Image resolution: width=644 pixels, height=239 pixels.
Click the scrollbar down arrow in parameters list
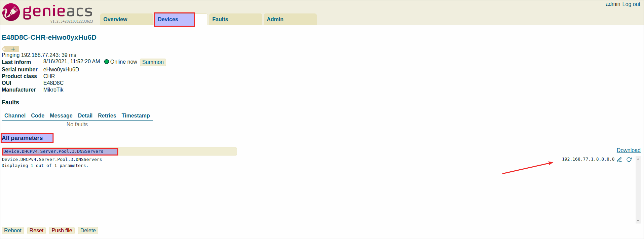pos(638,221)
